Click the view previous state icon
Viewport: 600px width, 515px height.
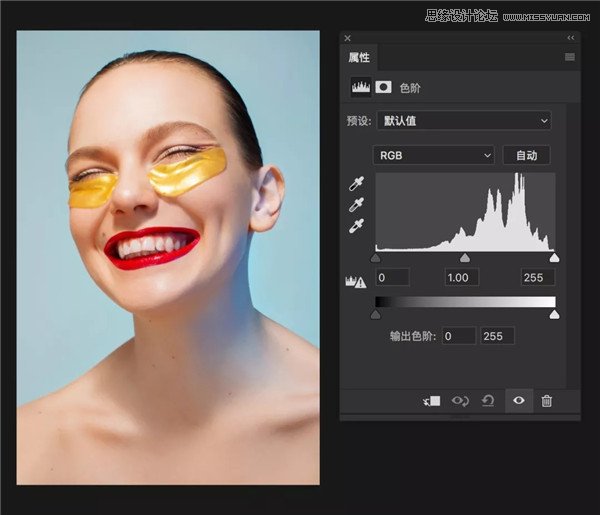(x=461, y=400)
